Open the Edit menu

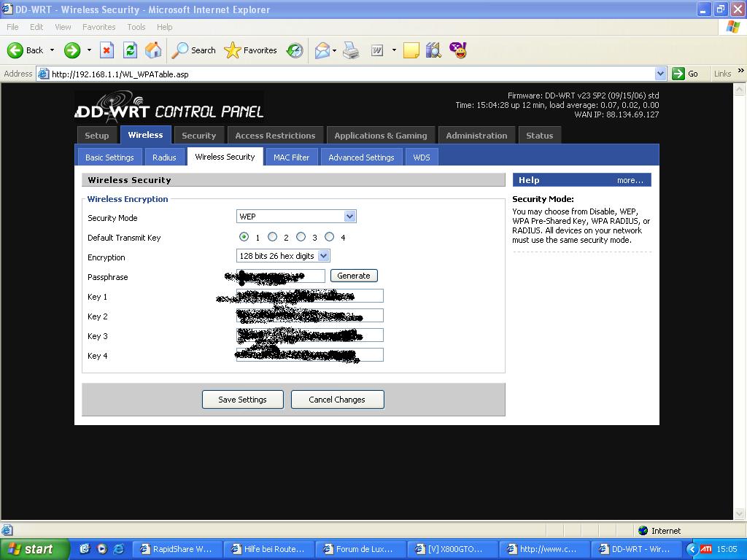pyautogui.click(x=36, y=27)
